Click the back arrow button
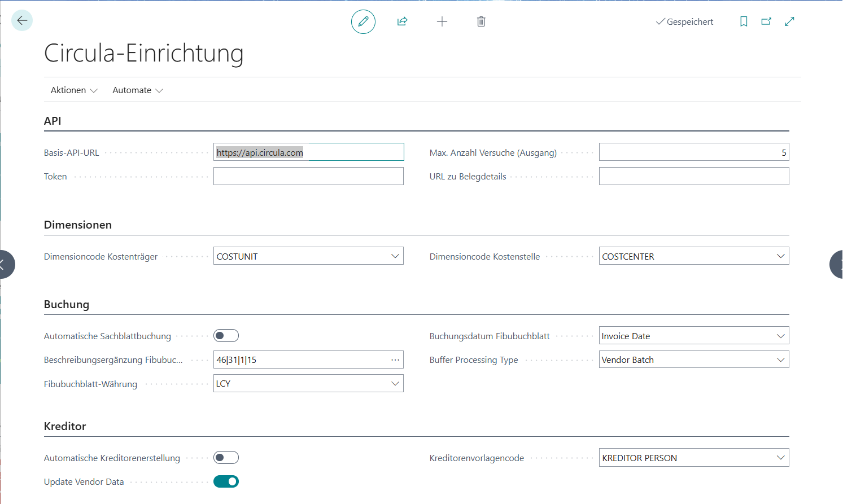 (x=22, y=21)
